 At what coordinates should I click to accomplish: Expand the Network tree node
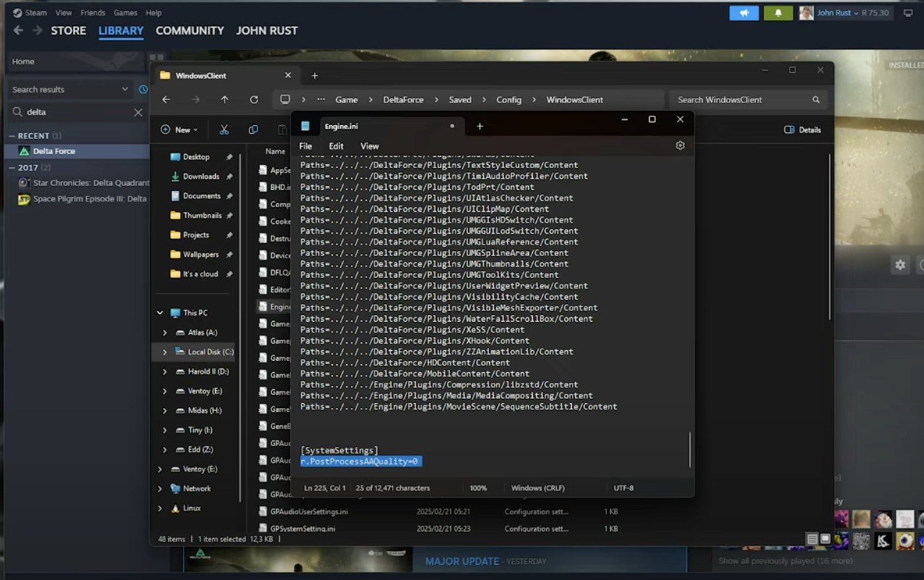pos(160,489)
